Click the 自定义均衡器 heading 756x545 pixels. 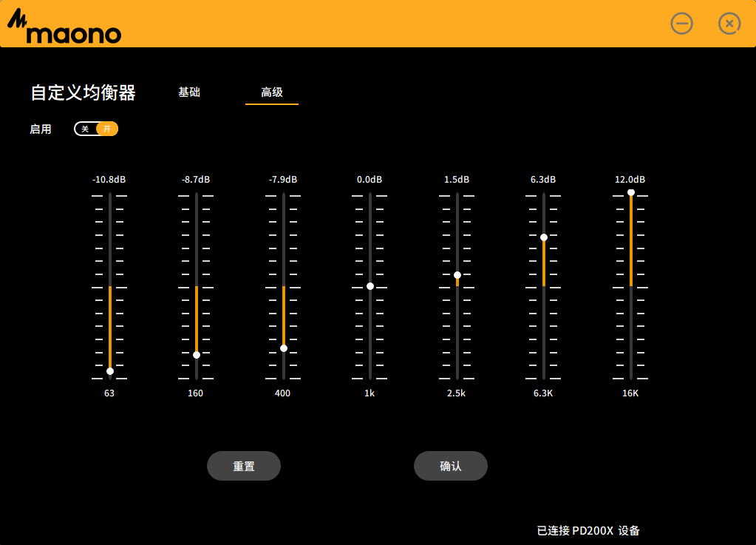click(x=83, y=92)
